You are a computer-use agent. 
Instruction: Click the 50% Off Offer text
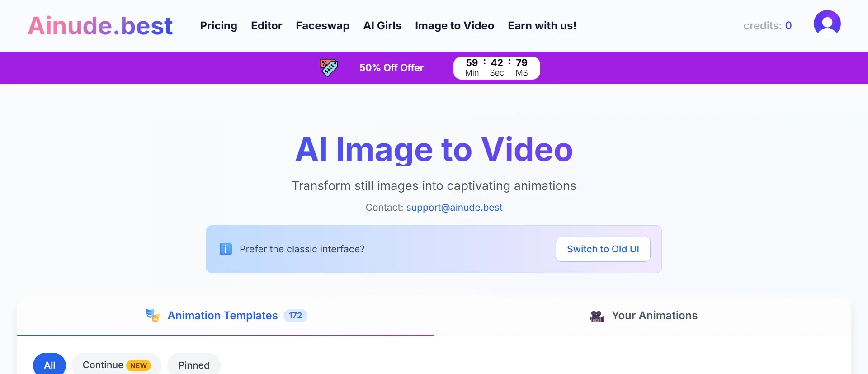392,68
